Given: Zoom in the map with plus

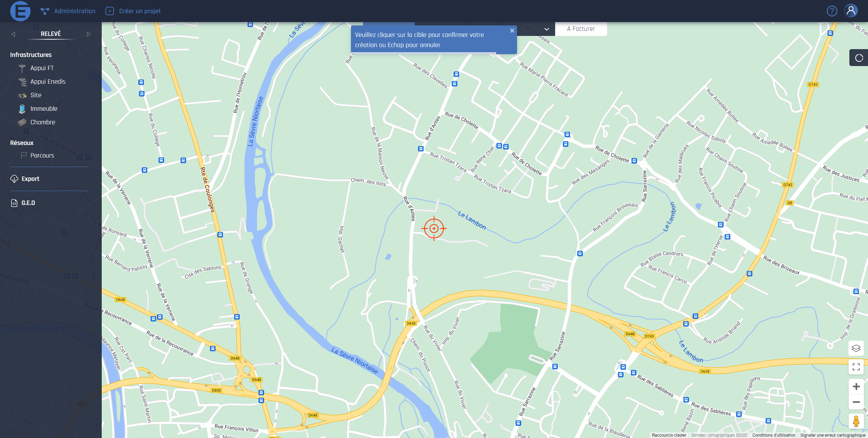Looking at the screenshot, I should [856, 387].
